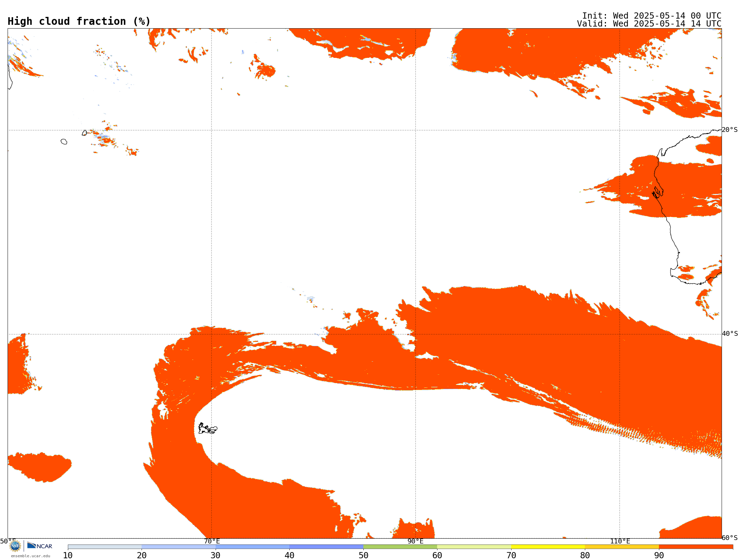Select the 'Valid: Wed 2025-05-14 14 UTC' text

pos(649,24)
